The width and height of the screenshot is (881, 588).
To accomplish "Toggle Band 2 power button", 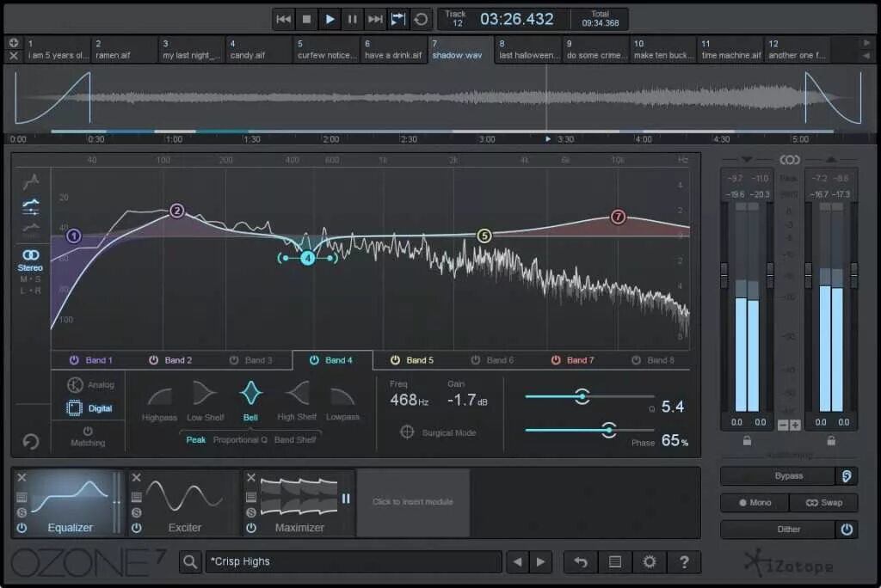I will click(x=153, y=360).
